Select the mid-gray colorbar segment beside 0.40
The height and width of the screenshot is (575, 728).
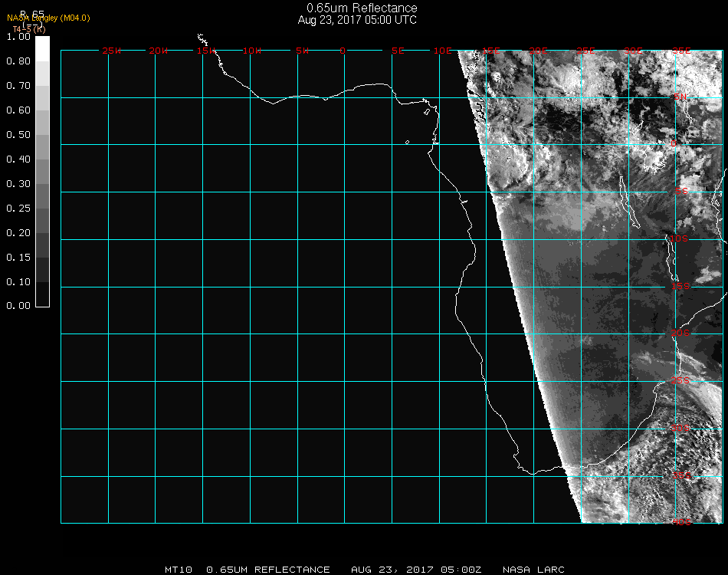tap(42, 172)
